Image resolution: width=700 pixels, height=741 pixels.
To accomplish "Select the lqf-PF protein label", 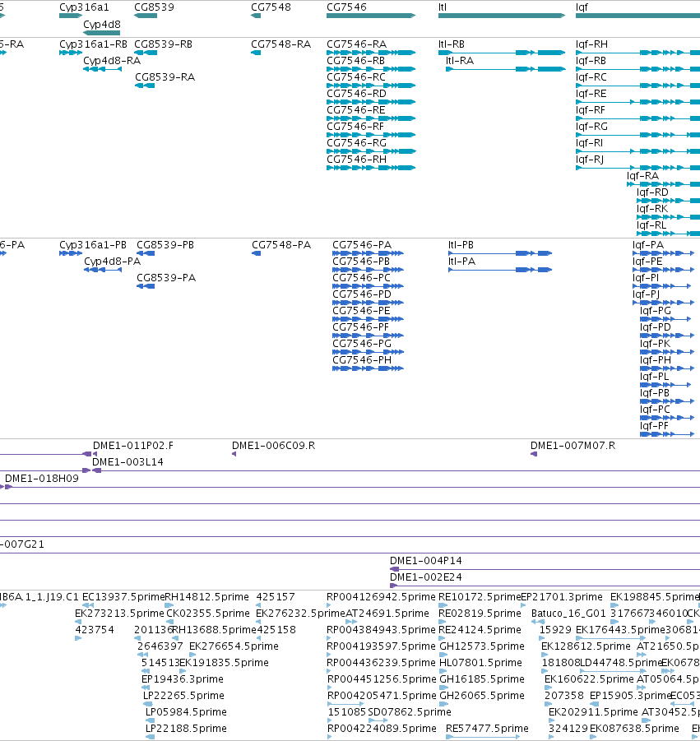I will click(654, 426).
